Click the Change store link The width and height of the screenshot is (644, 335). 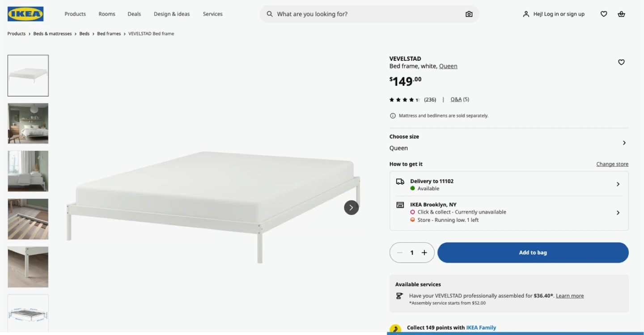[x=612, y=164]
